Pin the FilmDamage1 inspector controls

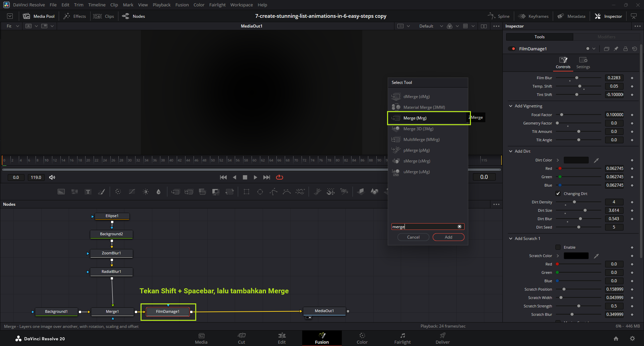coord(616,49)
